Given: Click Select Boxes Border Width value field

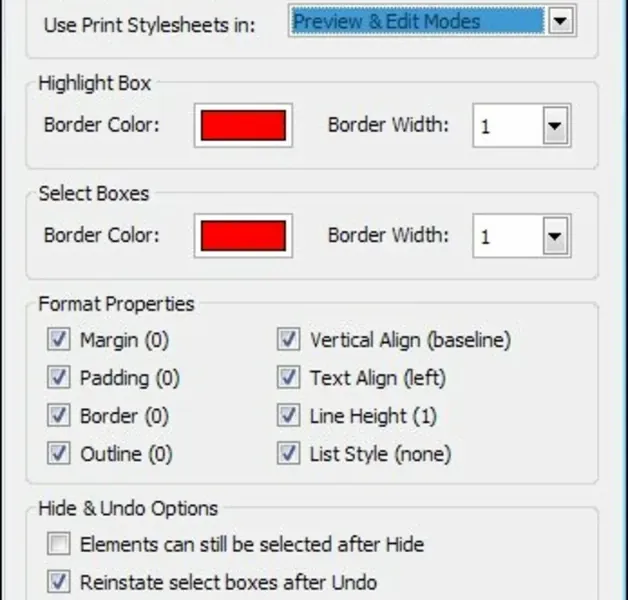Looking at the screenshot, I should tap(507, 237).
